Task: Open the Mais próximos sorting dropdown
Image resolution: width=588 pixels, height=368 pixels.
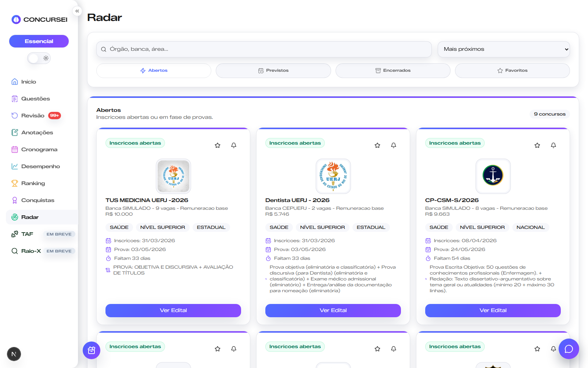Action: coord(503,49)
